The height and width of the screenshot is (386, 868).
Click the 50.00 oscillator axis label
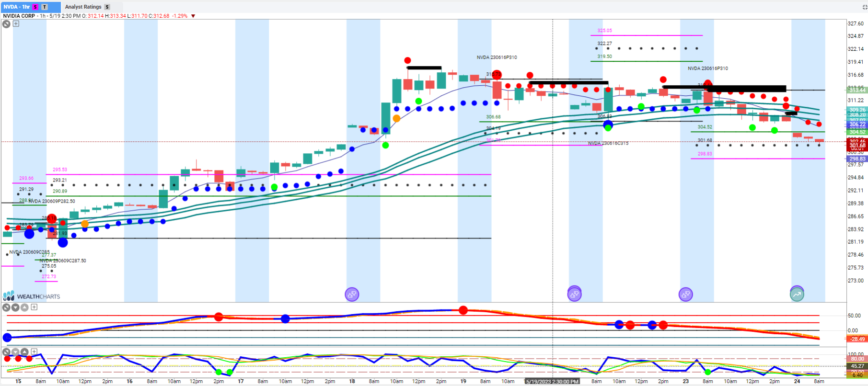[x=854, y=316]
